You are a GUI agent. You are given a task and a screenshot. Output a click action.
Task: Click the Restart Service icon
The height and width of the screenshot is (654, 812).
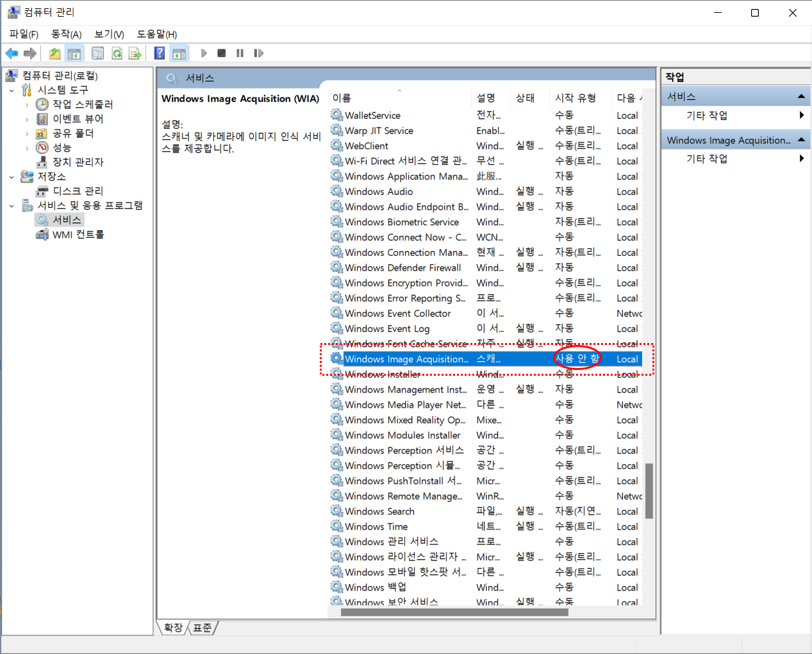pos(258,53)
